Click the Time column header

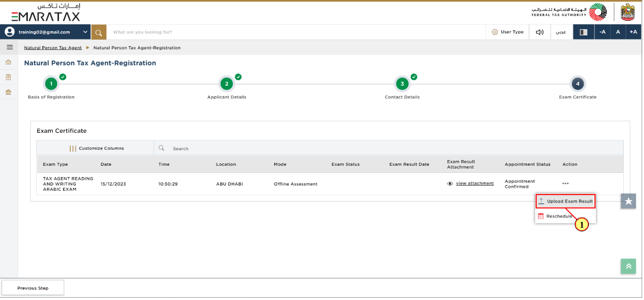[x=164, y=164]
